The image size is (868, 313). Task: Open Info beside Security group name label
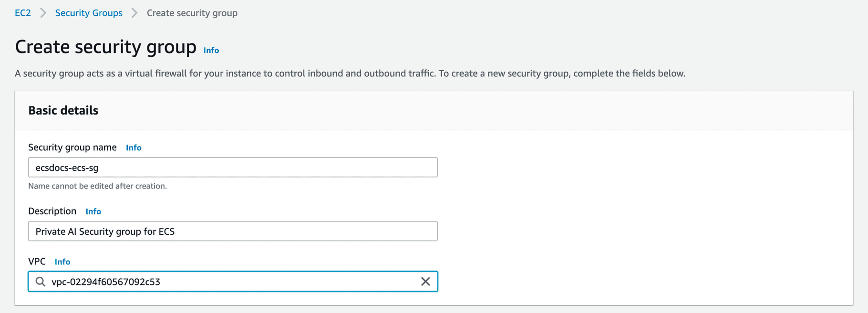click(x=133, y=147)
